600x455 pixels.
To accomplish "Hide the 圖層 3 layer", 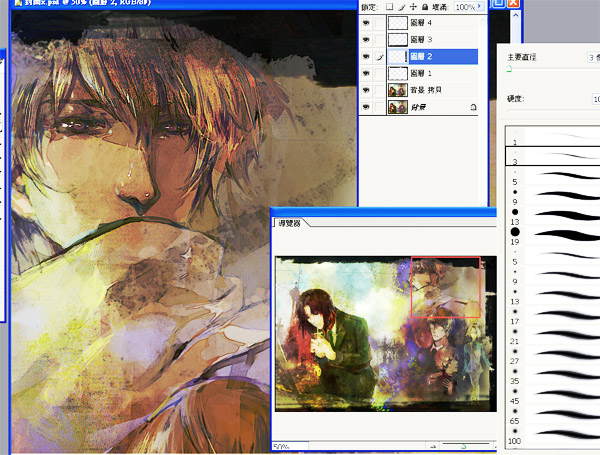I will (366, 39).
